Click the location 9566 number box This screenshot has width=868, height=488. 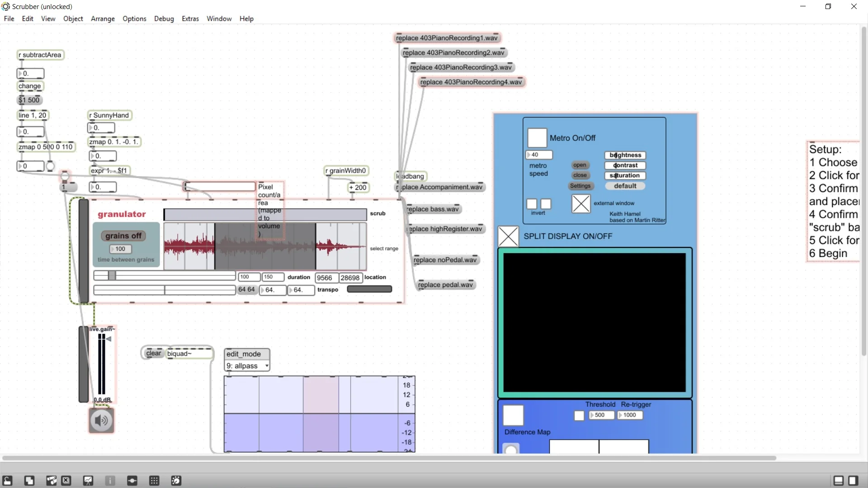point(327,278)
